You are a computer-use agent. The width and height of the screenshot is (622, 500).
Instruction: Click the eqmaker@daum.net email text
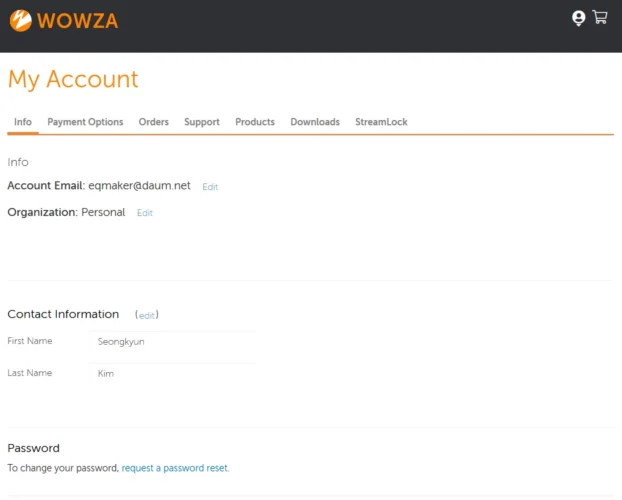(x=139, y=186)
